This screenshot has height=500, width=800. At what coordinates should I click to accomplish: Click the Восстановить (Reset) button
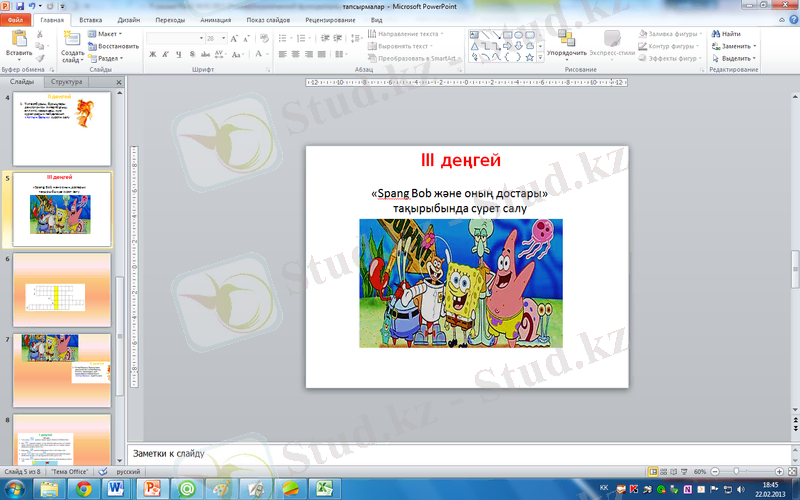114,46
